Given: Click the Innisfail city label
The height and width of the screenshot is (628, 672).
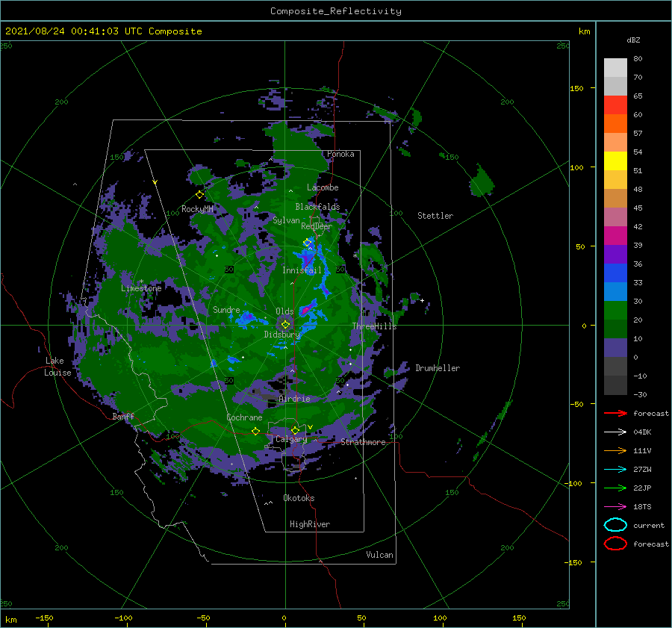Looking at the screenshot, I should tap(302, 270).
